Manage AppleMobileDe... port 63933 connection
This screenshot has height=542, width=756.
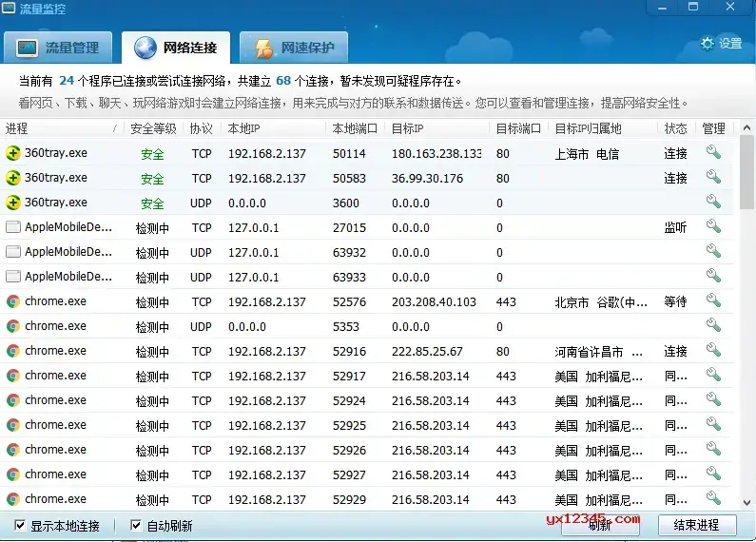click(713, 276)
